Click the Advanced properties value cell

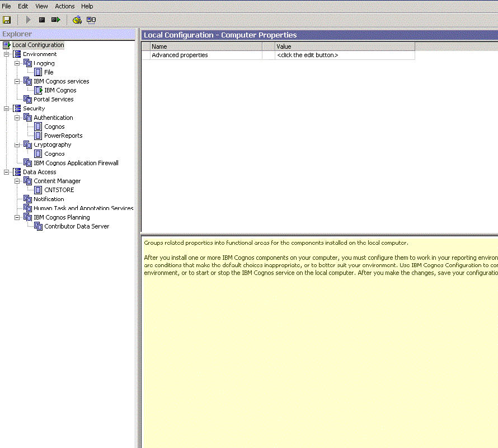click(345, 55)
